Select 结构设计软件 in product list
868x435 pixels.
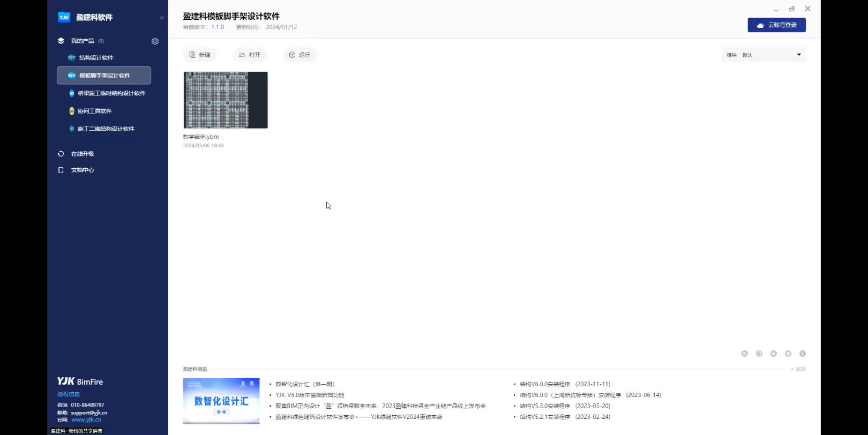pos(96,58)
